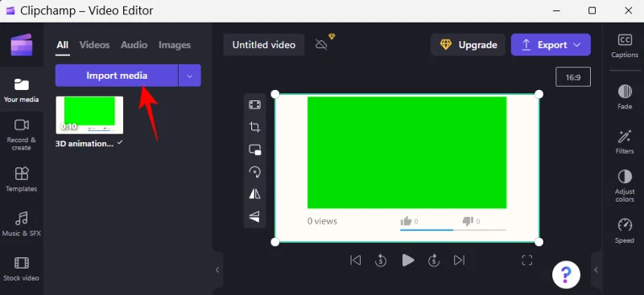Open the Captions panel
Viewport: 644px width, 295px height.
click(x=625, y=46)
